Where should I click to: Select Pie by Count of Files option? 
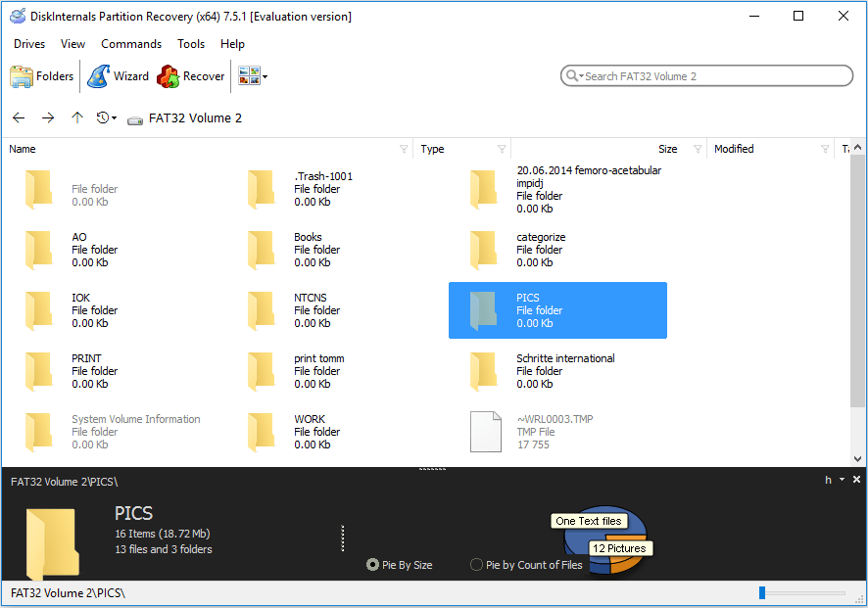pyautogui.click(x=477, y=565)
